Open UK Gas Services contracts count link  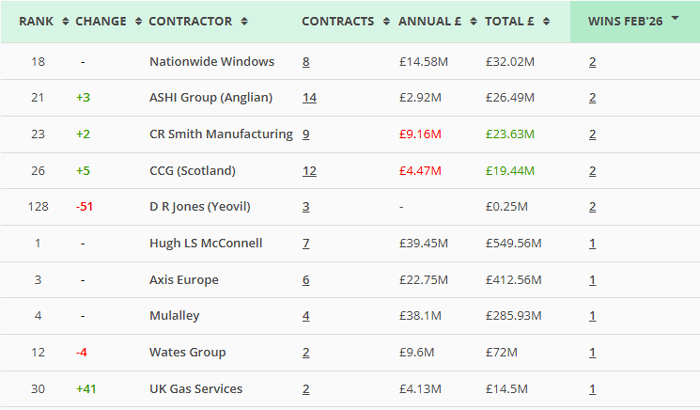click(306, 389)
